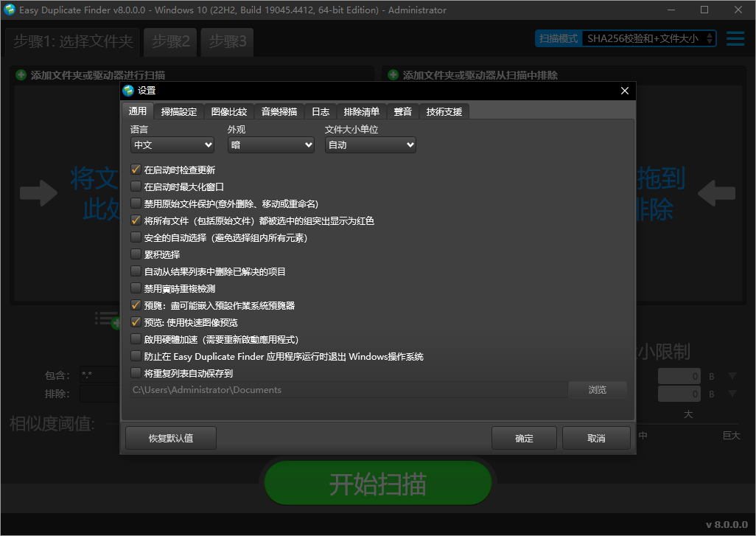Image resolution: width=756 pixels, height=536 pixels.
Task: Open the 扫描模式 SHA256 dropdown
Action: tap(649, 38)
